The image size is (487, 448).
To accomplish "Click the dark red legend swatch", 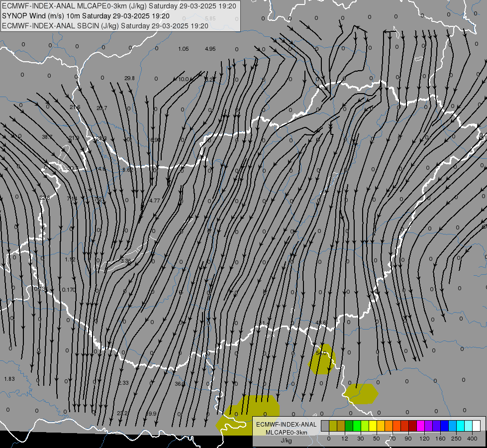I will tap(413, 426).
